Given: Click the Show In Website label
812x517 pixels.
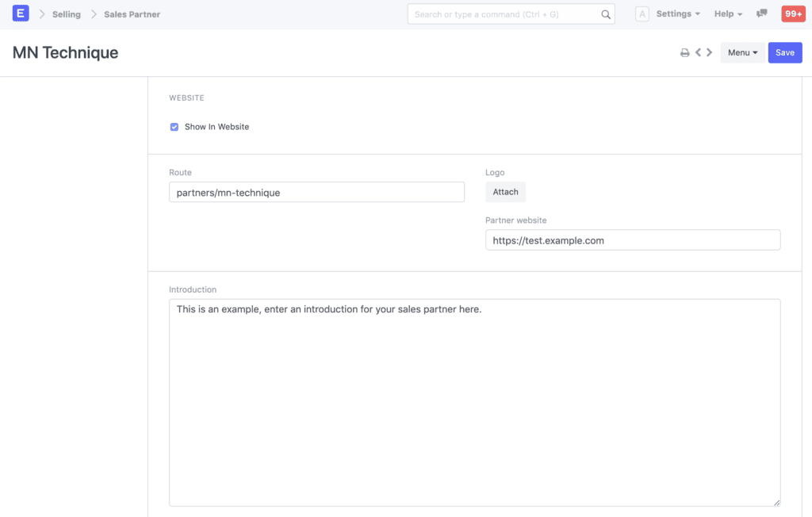Looking at the screenshot, I should click(217, 127).
